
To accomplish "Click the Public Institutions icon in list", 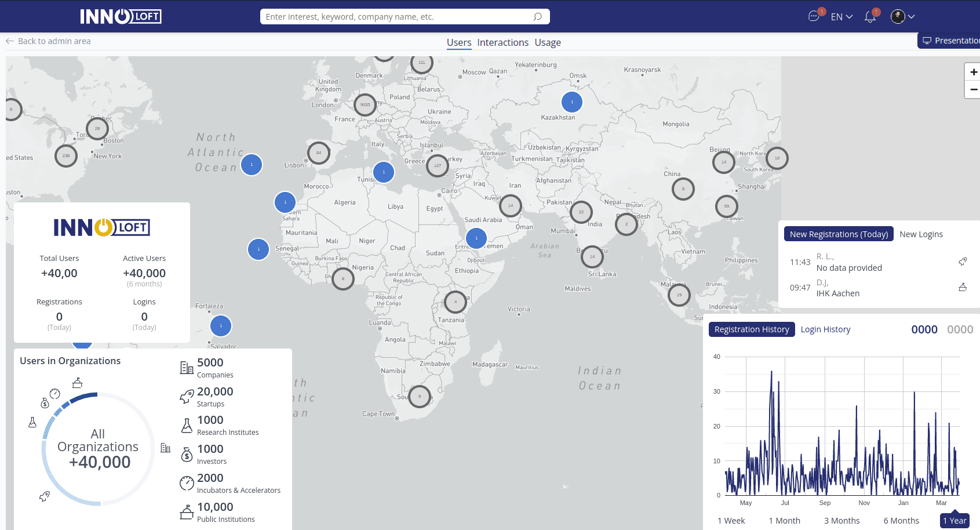I will coord(187,512).
